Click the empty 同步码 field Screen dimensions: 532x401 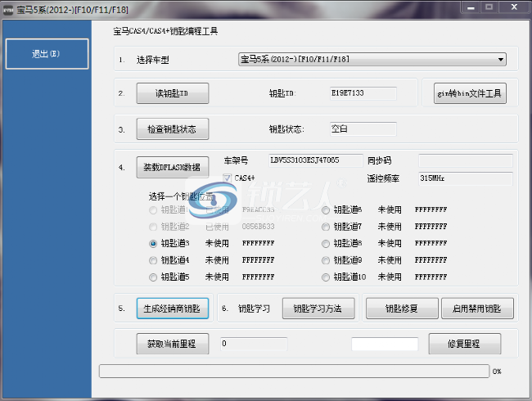click(x=466, y=160)
